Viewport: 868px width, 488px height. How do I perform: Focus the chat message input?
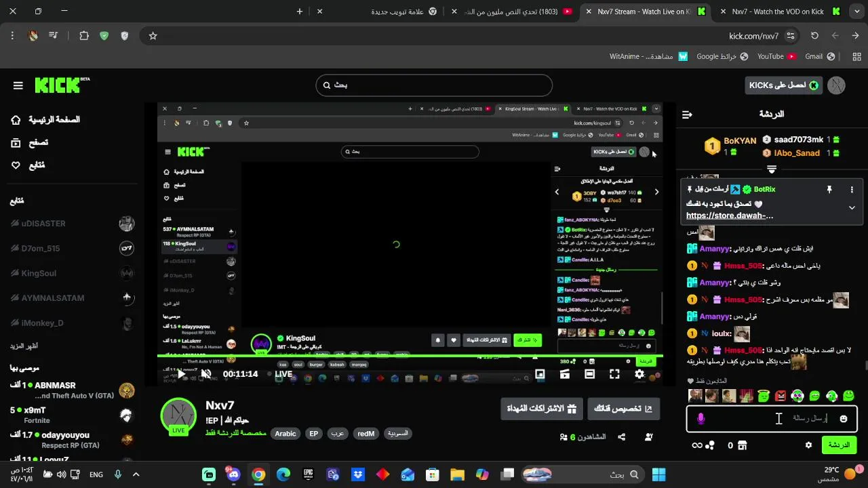772,419
